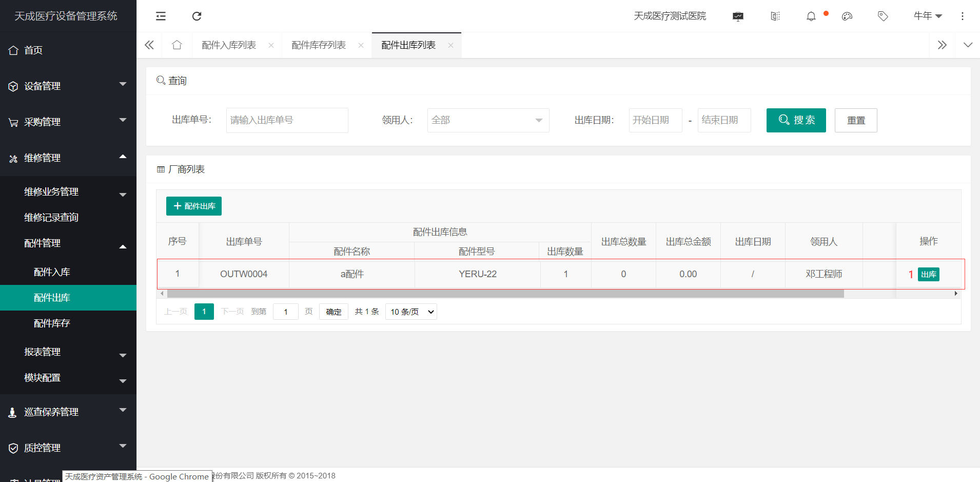Image resolution: width=980 pixels, height=482 pixels.
Task: Switch to the 配件库存列表 tab
Action: pos(319,45)
